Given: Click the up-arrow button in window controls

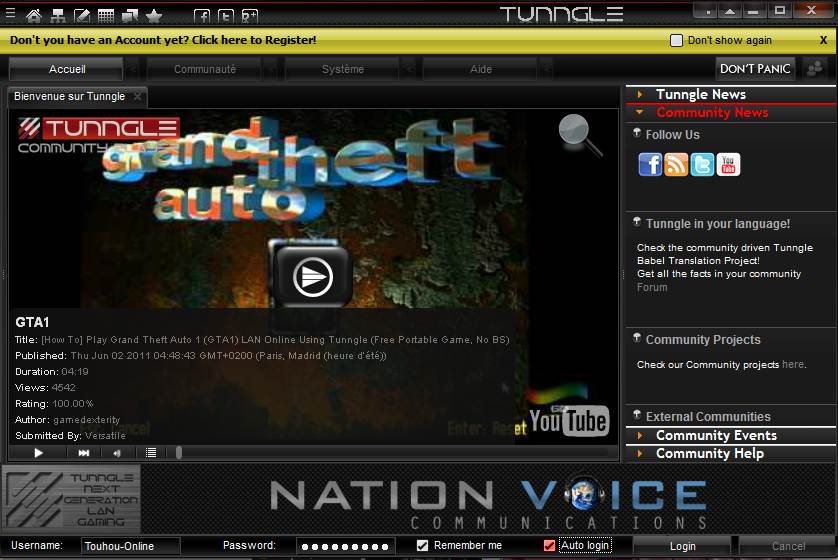Looking at the screenshot, I should (x=730, y=11).
